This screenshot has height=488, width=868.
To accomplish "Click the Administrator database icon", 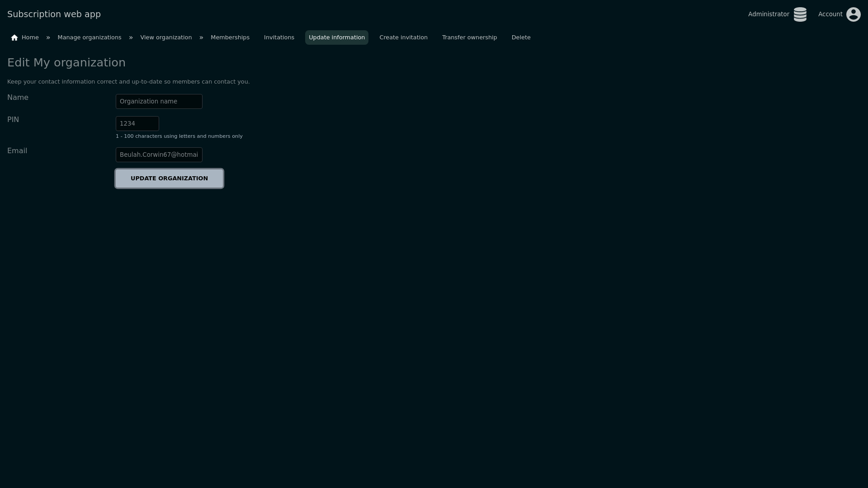I will 800,14.
